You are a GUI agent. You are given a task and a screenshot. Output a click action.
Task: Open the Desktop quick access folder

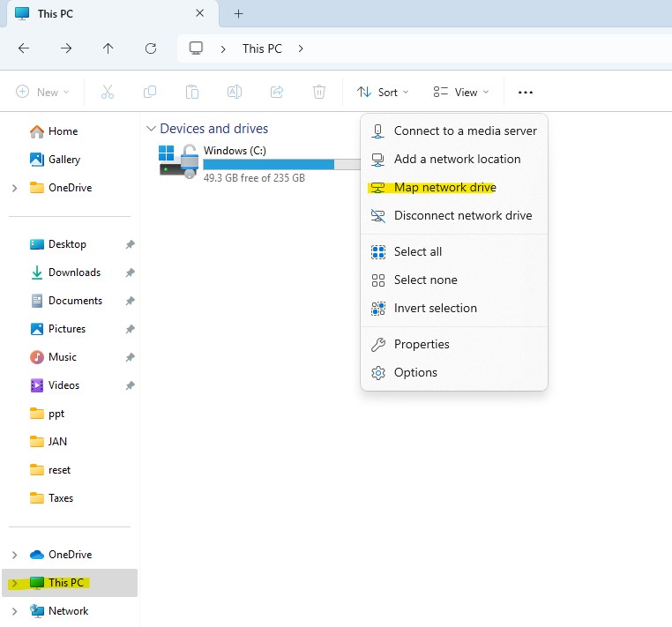(x=58, y=244)
